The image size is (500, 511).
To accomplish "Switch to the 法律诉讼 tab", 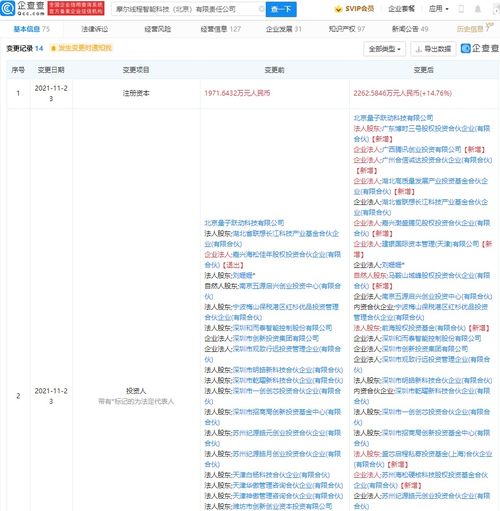I will (95, 29).
